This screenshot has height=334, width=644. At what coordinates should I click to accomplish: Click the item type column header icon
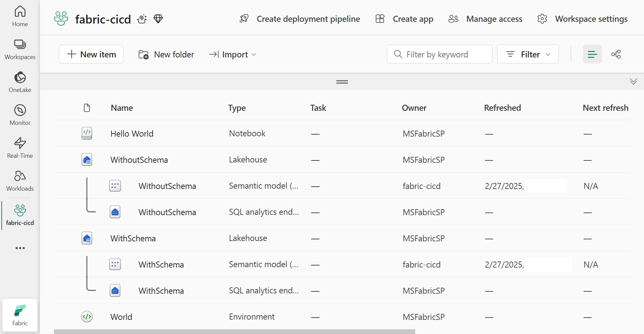click(87, 108)
